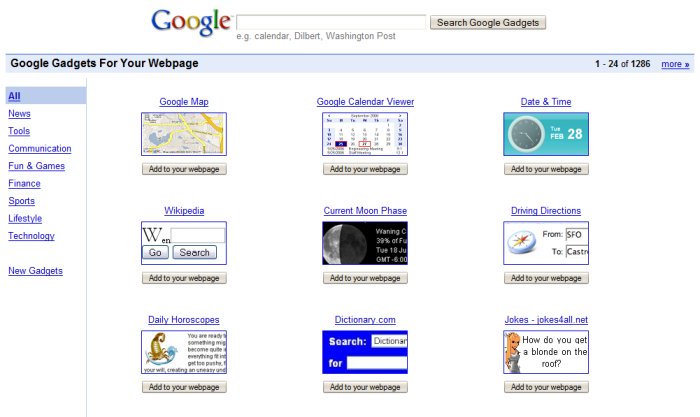Viewport: 700px width, 417px height.
Task: Open the Sports category
Action: [x=21, y=201]
